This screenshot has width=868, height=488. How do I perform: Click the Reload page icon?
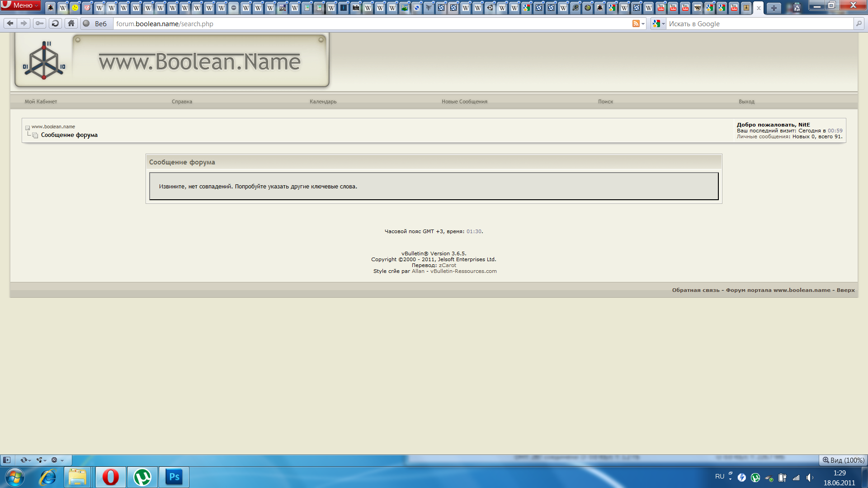(55, 23)
